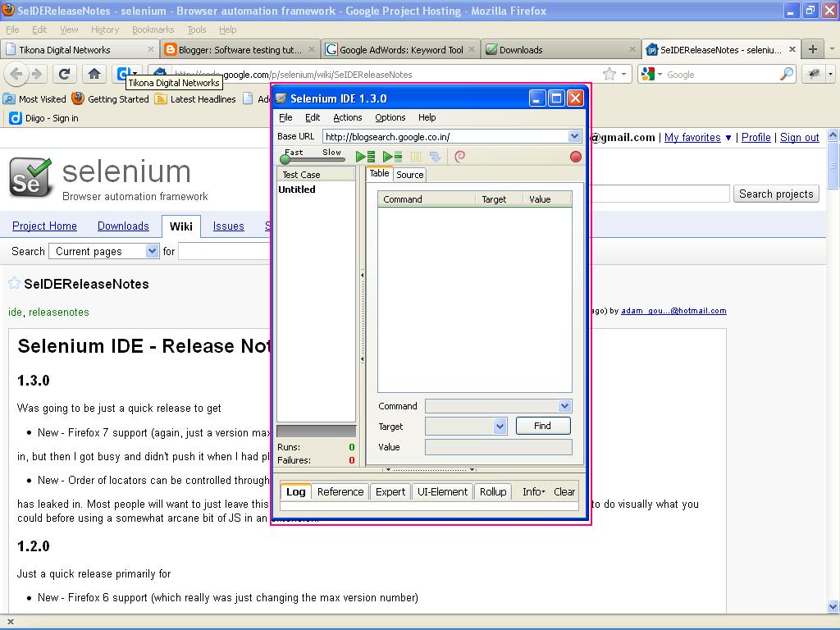Click the TestRunner spiral icon
This screenshot has width=840, height=630.
point(459,157)
